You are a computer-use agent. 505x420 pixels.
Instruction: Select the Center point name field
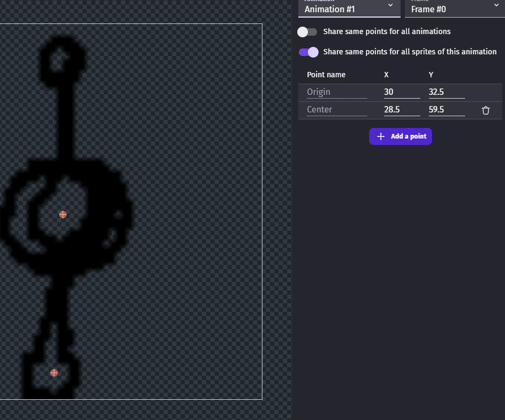click(x=337, y=110)
